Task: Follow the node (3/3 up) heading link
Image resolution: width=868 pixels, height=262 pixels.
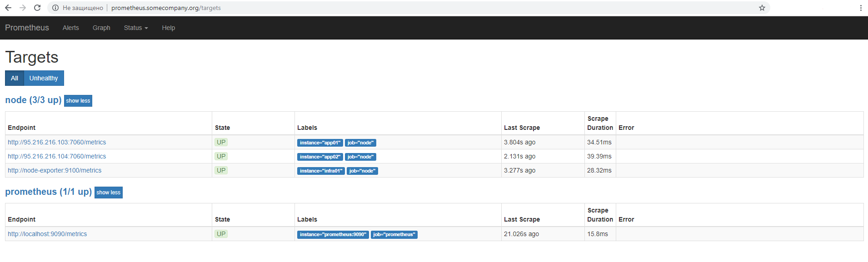Action: 33,100
